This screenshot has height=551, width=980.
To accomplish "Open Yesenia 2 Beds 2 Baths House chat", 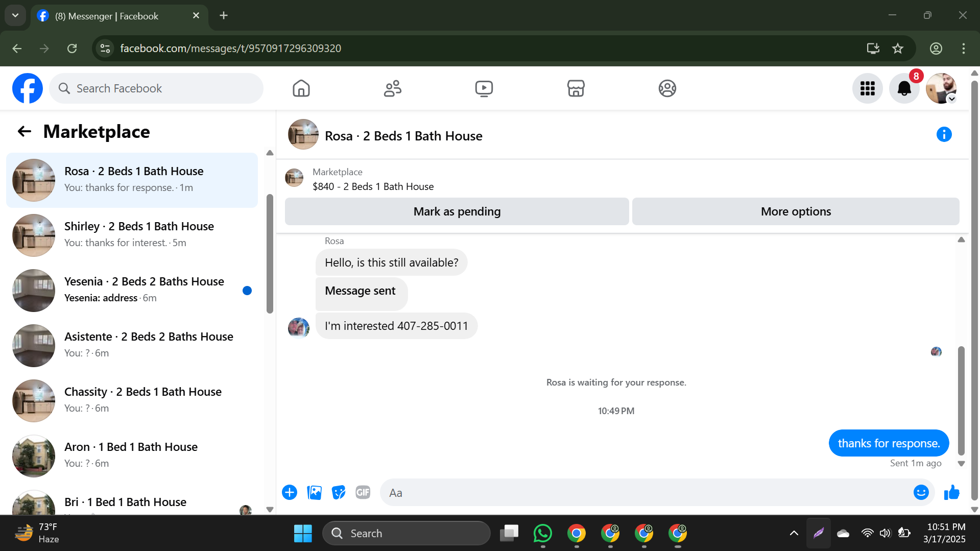I will [x=132, y=290].
